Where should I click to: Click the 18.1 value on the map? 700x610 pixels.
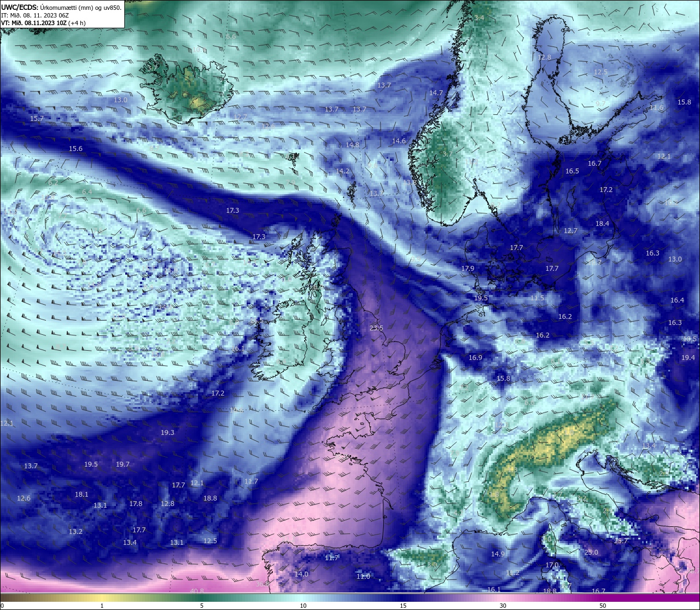81,495
